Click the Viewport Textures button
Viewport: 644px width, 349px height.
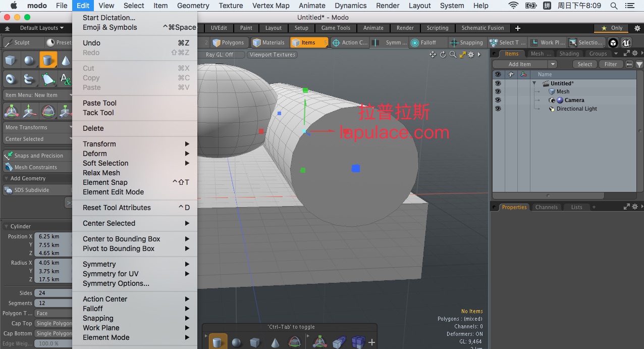click(273, 55)
